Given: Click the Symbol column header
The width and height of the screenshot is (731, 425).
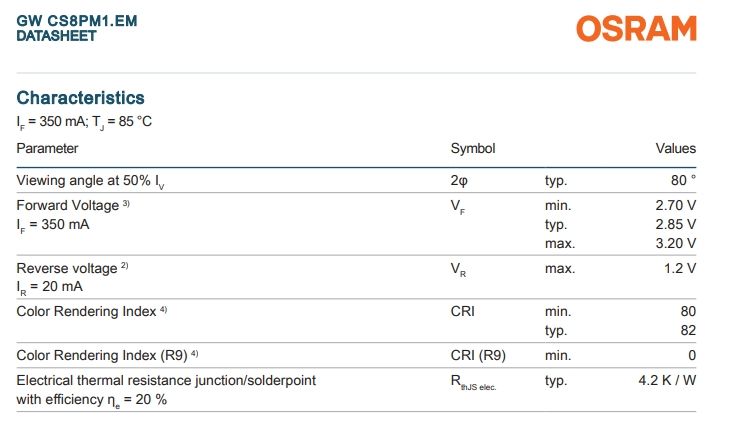Looking at the screenshot, I should 473,149.
